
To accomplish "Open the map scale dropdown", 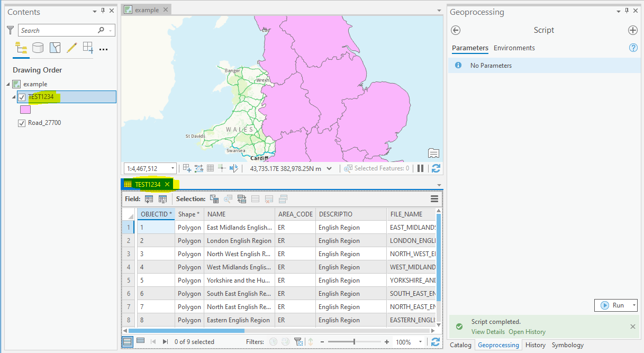I will pos(173,168).
